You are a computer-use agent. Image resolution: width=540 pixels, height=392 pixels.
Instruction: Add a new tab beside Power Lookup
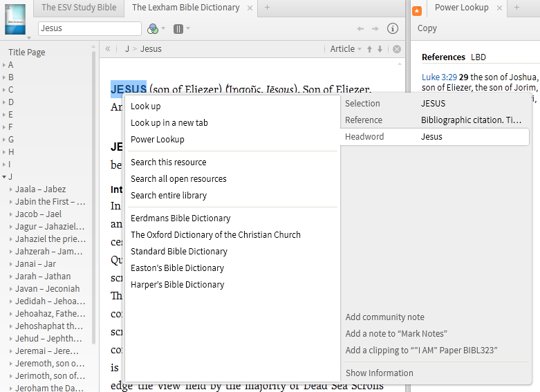pyautogui.click(x=516, y=7)
